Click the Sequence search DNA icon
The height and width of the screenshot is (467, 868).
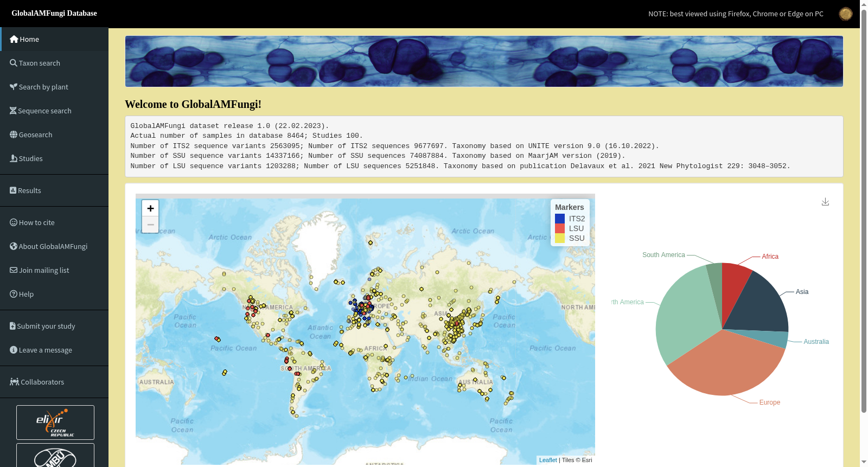(x=13, y=111)
